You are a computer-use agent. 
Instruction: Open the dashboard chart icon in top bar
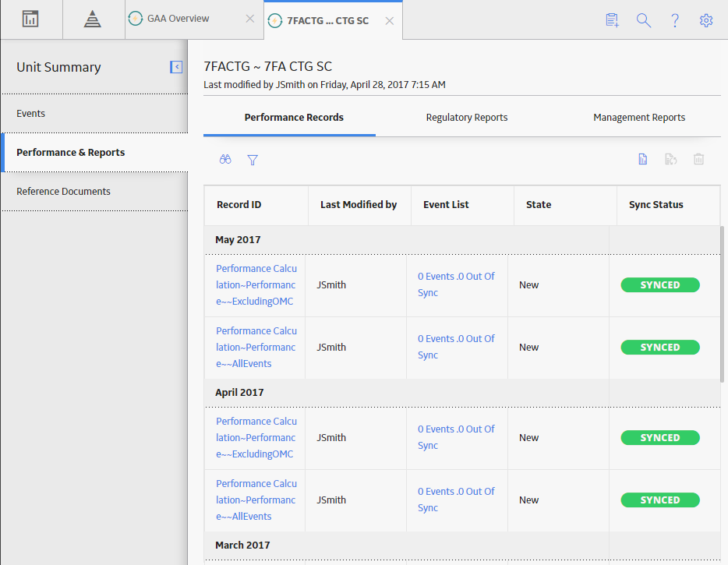click(30, 19)
